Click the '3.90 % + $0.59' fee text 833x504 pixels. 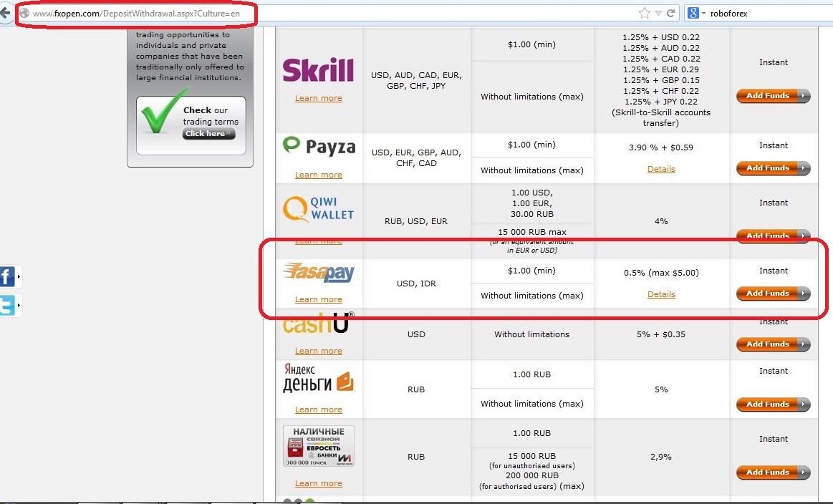pyautogui.click(x=661, y=147)
